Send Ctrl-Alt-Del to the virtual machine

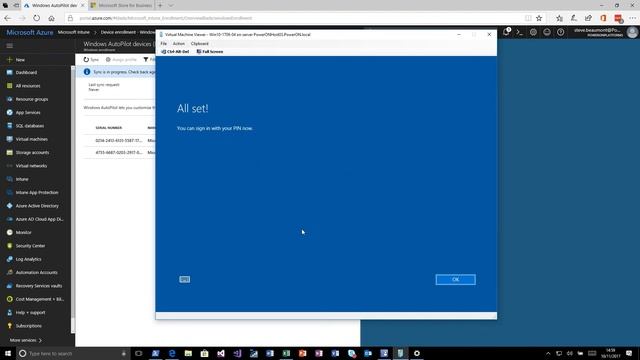pyautogui.click(x=175, y=52)
